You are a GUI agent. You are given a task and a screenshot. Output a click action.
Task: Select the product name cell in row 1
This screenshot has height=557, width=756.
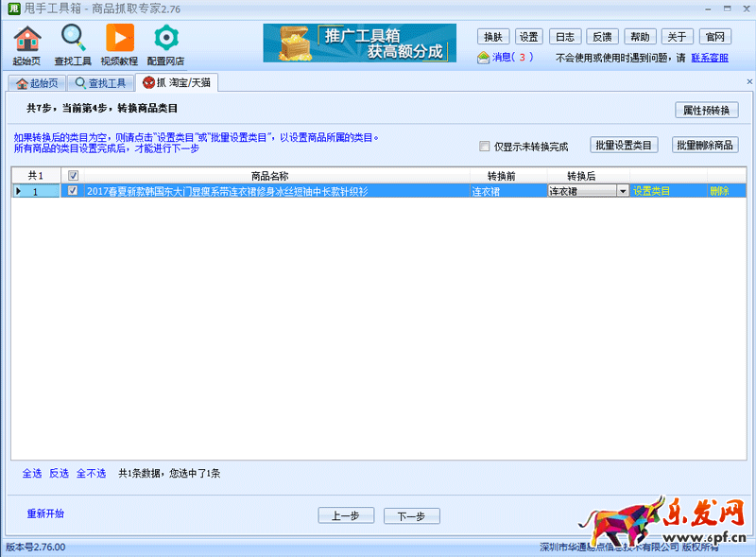point(274,191)
